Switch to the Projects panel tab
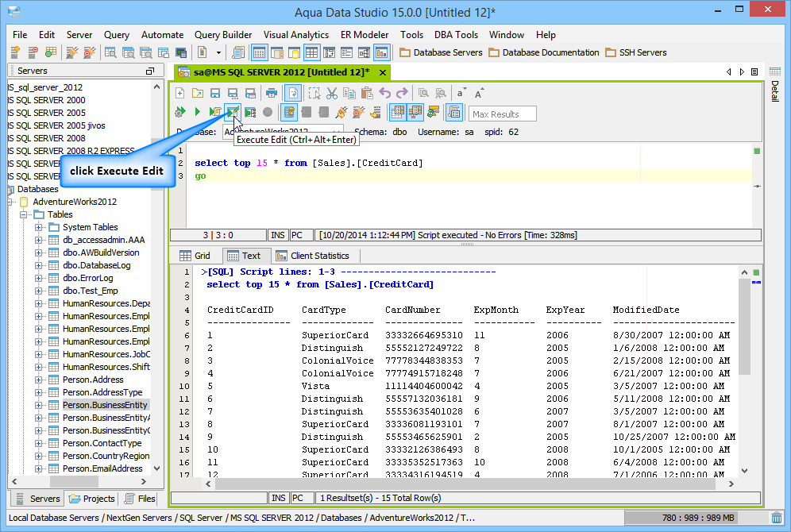 (x=92, y=499)
